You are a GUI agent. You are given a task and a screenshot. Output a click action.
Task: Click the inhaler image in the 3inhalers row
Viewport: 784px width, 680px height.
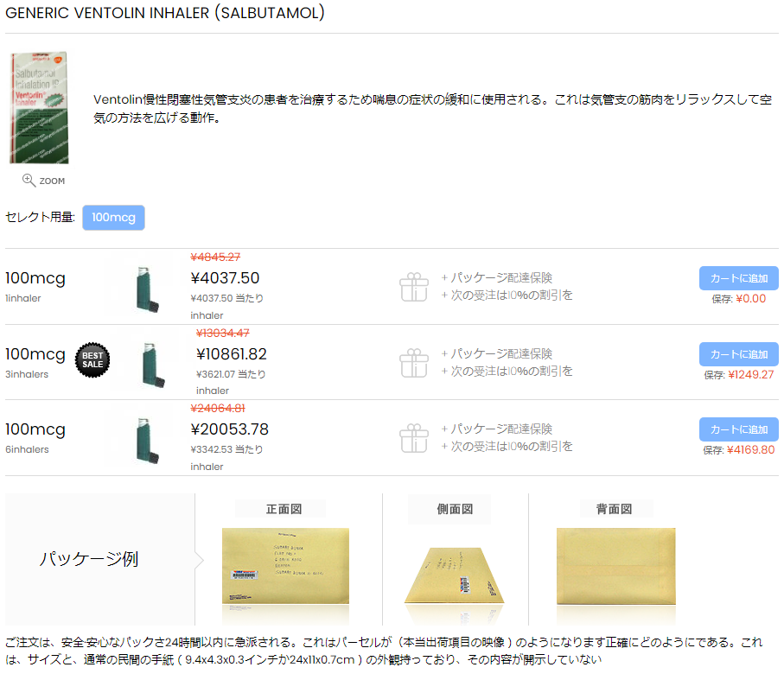(x=153, y=365)
